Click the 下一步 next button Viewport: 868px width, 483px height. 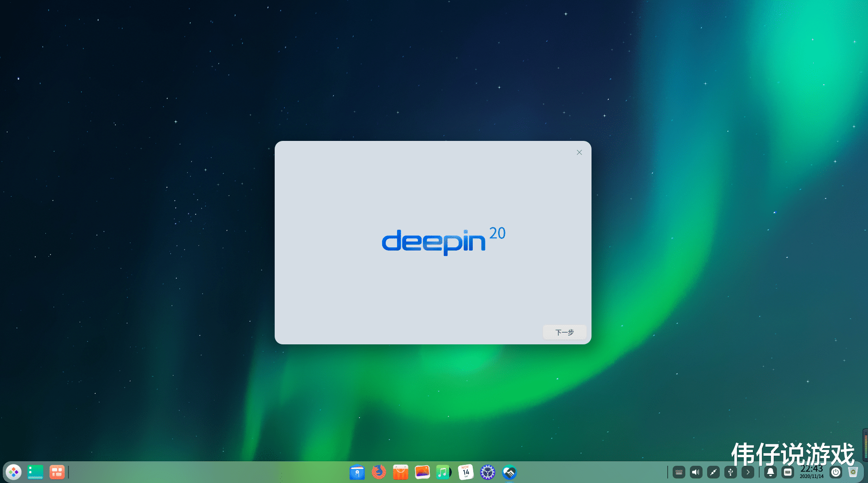pos(565,332)
